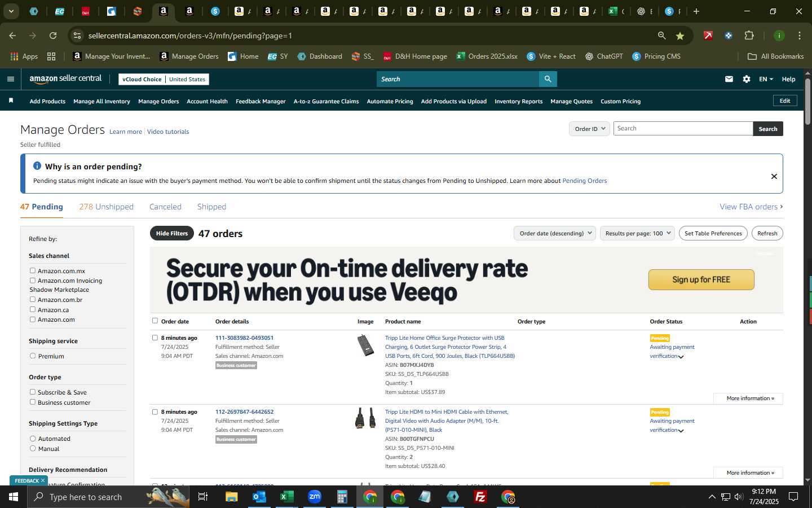Open the Windows notification center icon
The width and height of the screenshot is (812, 508).
793,497
